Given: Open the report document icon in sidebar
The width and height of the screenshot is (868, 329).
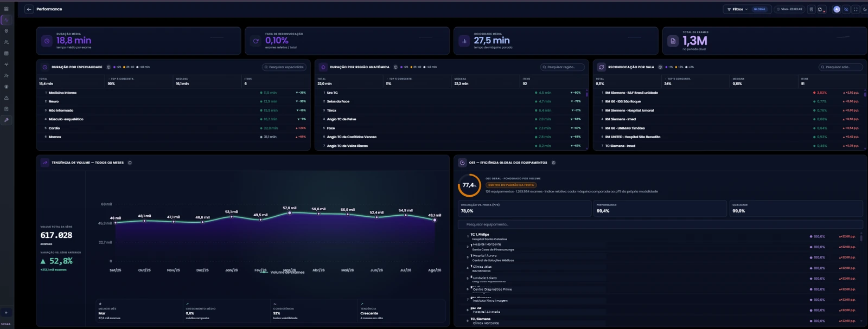Looking at the screenshot, I should [7, 109].
